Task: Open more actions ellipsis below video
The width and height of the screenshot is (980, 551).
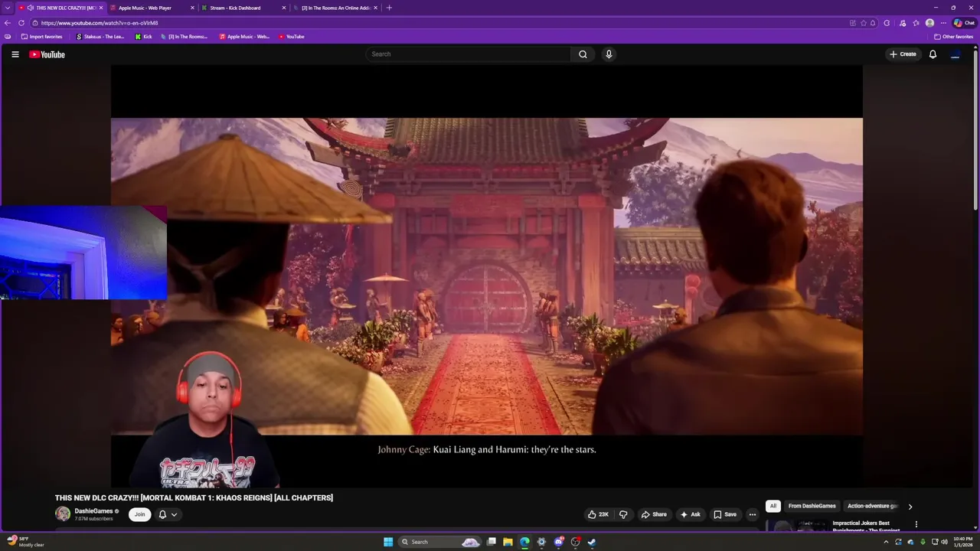Action: [x=752, y=514]
